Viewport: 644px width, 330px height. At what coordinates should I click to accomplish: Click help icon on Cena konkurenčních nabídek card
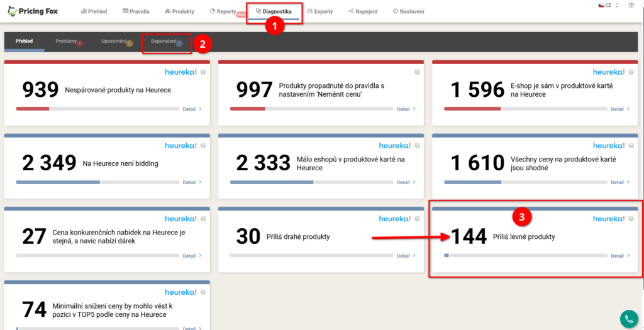203,218
